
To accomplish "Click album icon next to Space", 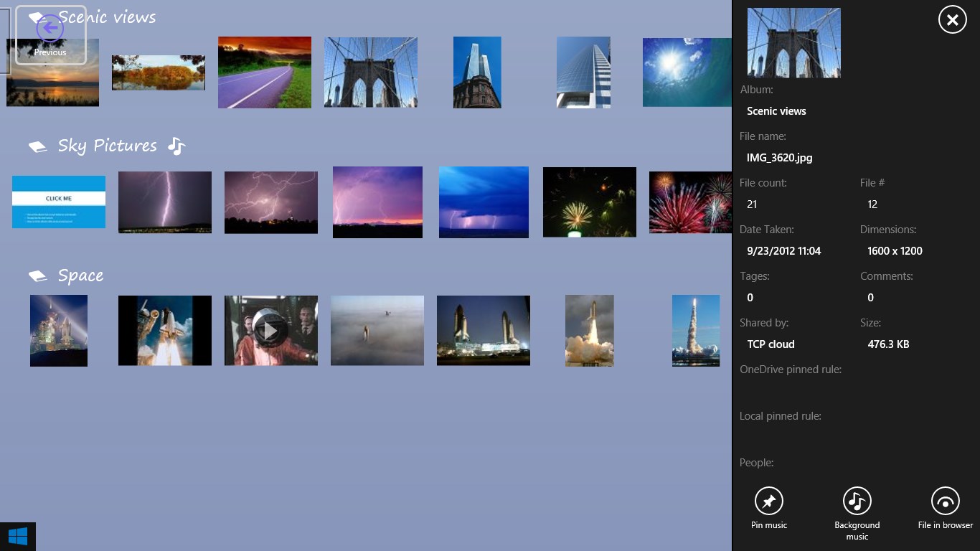I will [37, 276].
